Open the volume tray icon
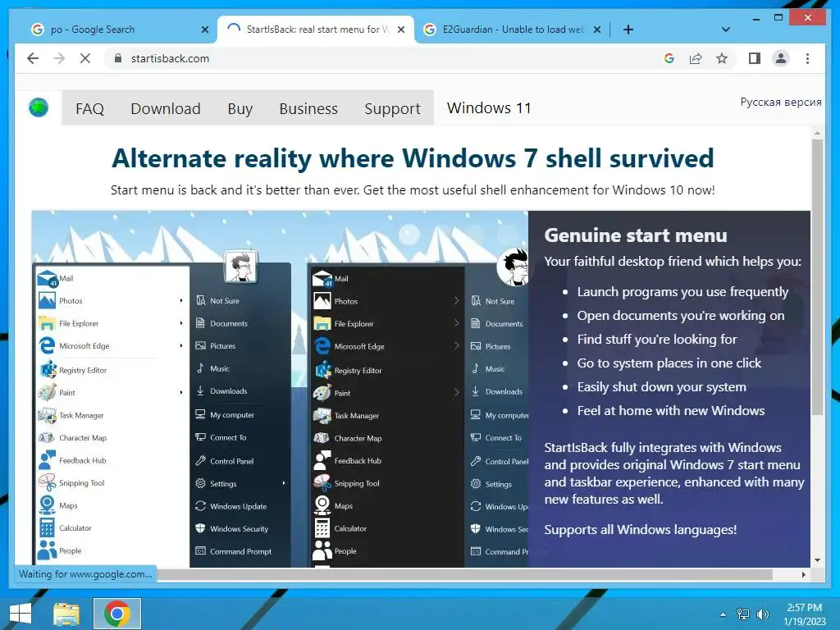Viewport: 840px width, 630px height. (x=762, y=614)
